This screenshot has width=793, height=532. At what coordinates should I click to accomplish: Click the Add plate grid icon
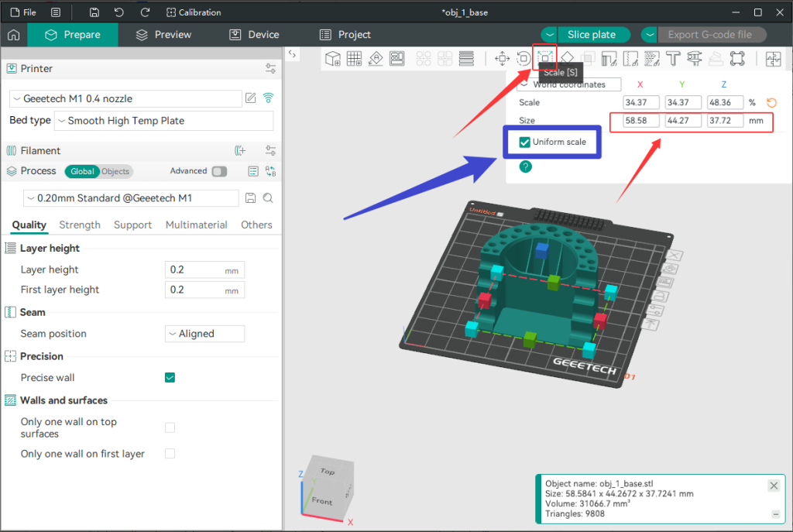[354, 59]
